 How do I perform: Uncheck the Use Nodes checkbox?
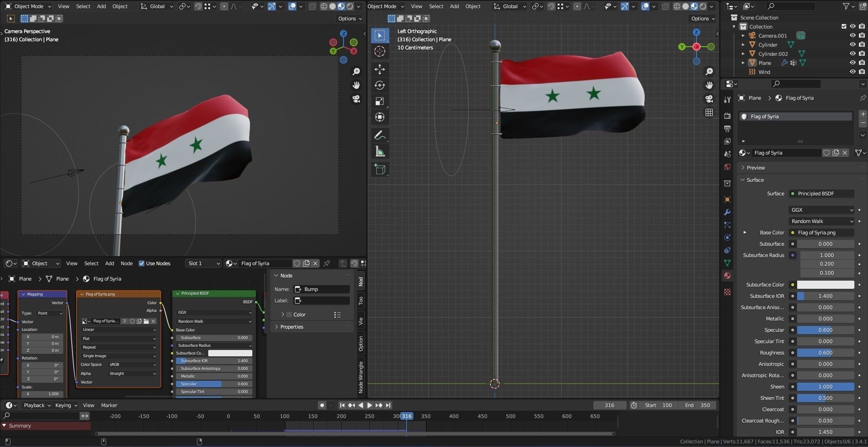pyautogui.click(x=142, y=263)
